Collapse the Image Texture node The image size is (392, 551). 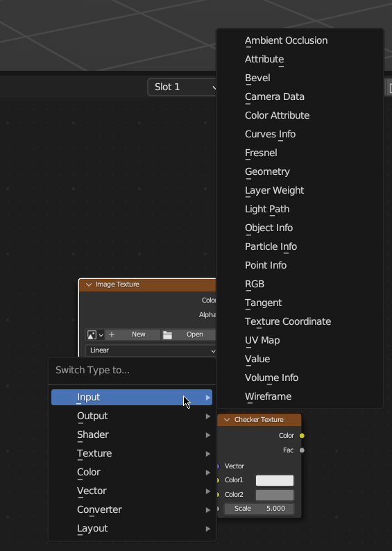[89, 285]
